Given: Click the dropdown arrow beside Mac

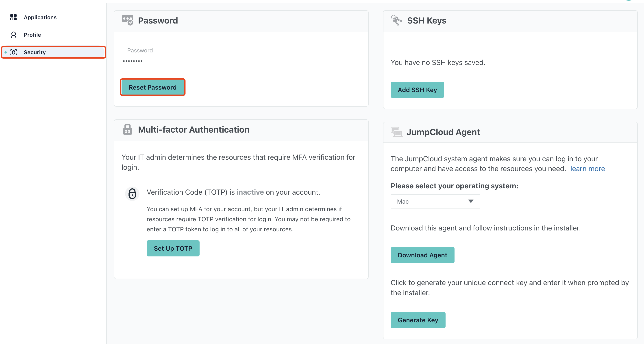Looking at the screenshot, I should [x=471, y=201].
